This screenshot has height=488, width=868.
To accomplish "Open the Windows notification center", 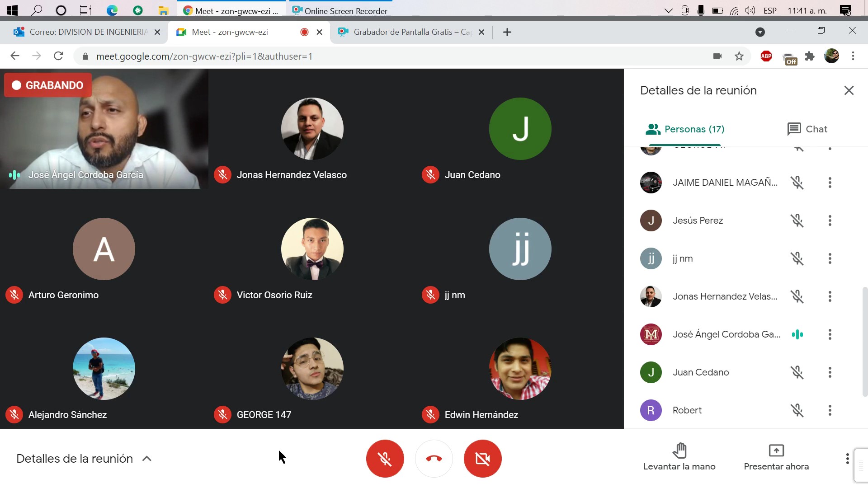I will click(845, 10).
